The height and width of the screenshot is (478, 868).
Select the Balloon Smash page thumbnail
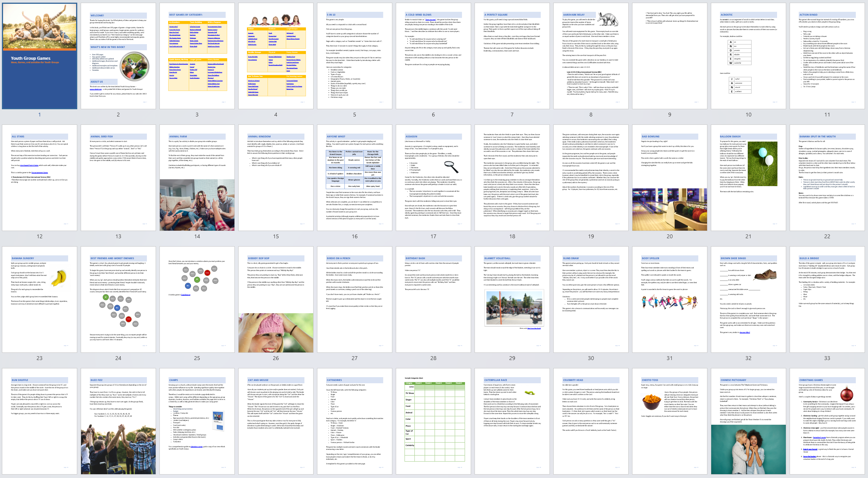pos(749,178)
